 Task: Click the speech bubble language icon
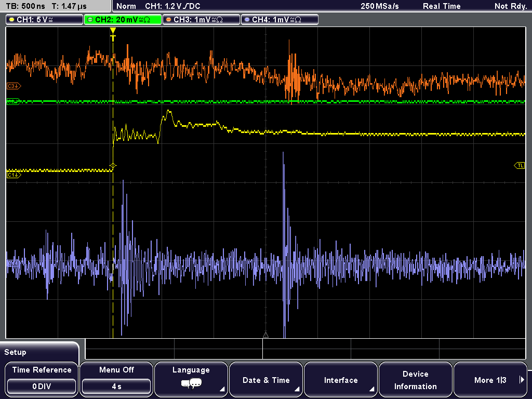click(191, 384)
